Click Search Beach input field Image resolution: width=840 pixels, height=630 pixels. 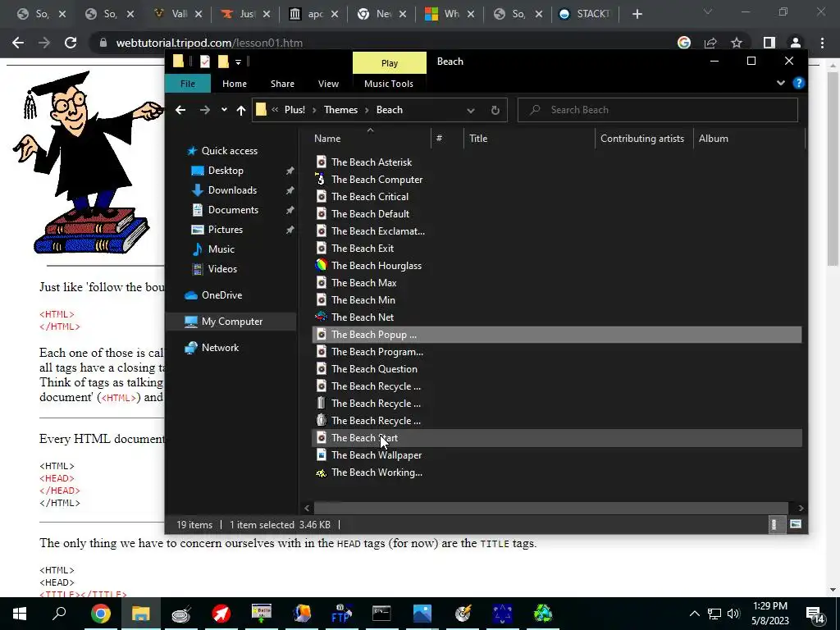tap(657, 110)
